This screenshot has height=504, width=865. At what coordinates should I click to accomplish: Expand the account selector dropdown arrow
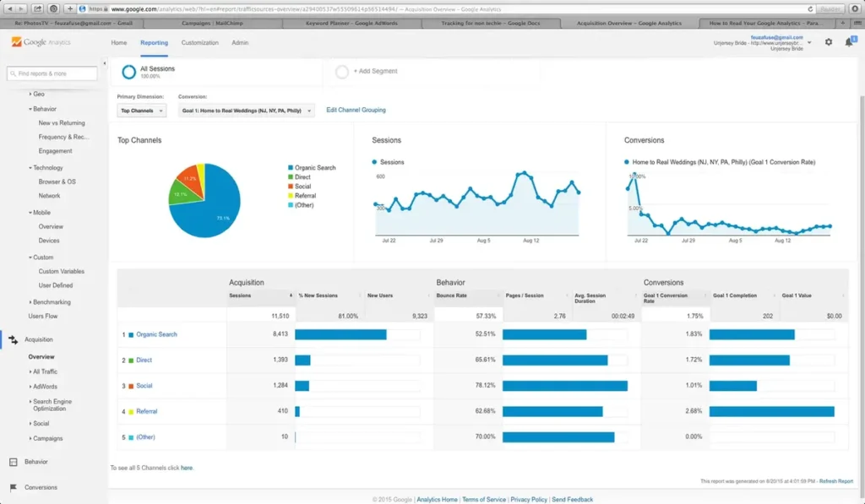(809, 42)
